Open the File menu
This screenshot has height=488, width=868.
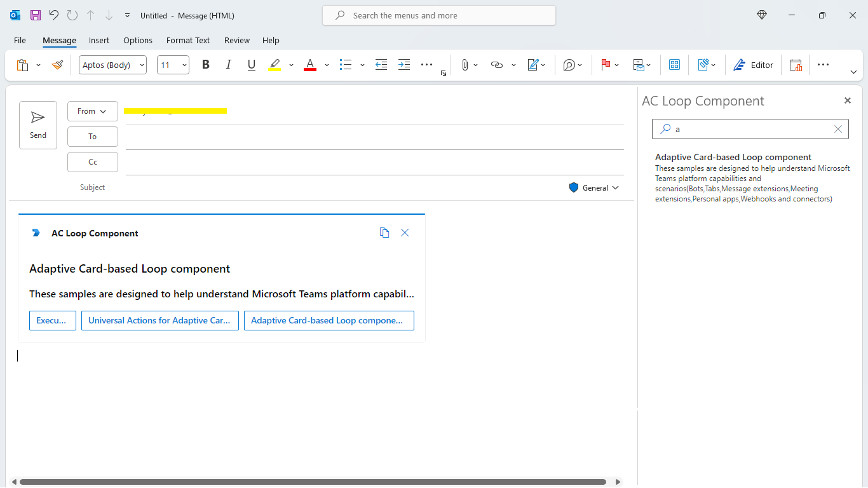[x=20, y=40]
